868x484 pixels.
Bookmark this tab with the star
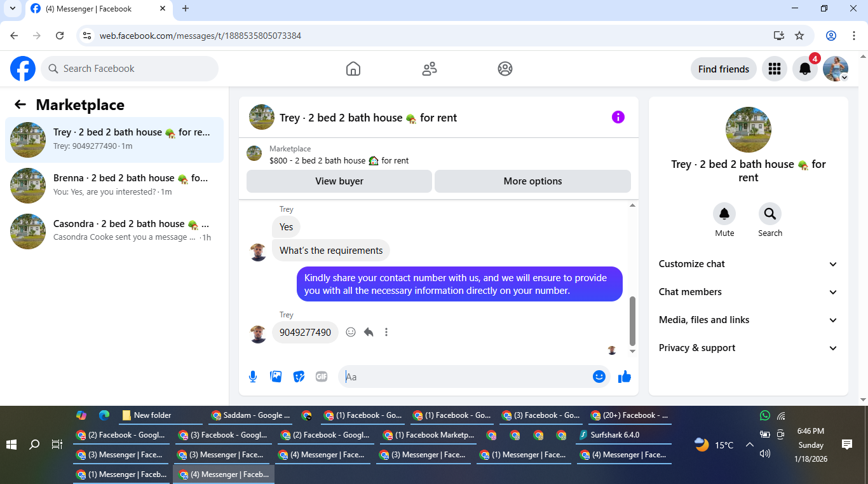coord(799,36)
